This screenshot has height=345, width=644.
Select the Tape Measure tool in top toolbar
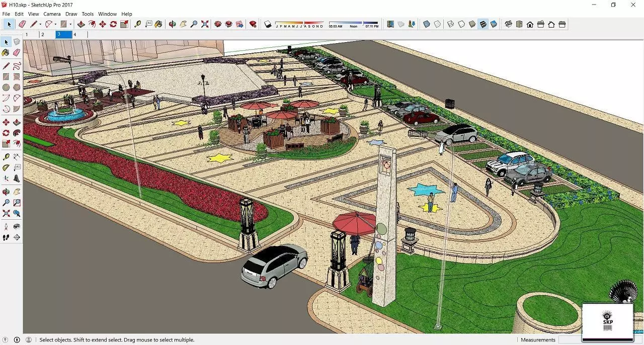tap(137, 24)
